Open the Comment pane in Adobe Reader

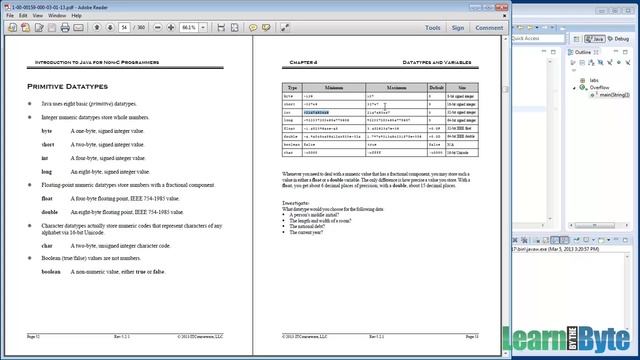(489, 28)
